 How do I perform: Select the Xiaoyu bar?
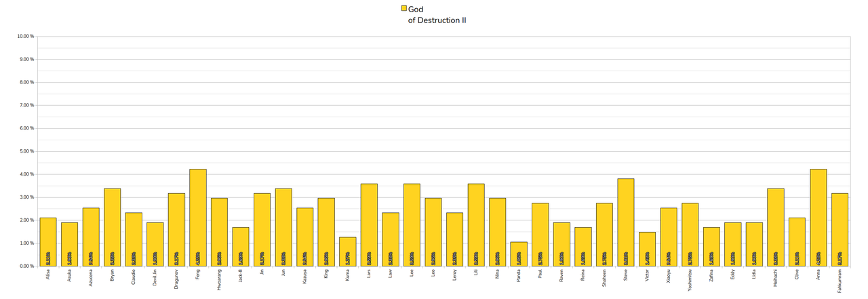(669, 237)
